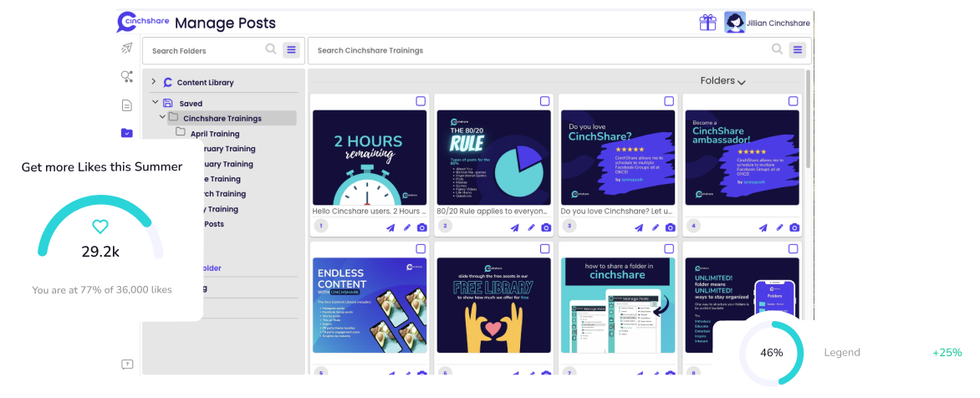Tick checkbox on the Endless Content post
This screenshot has height=398, width=980.
pyautogui.click(x=421, y=248)
